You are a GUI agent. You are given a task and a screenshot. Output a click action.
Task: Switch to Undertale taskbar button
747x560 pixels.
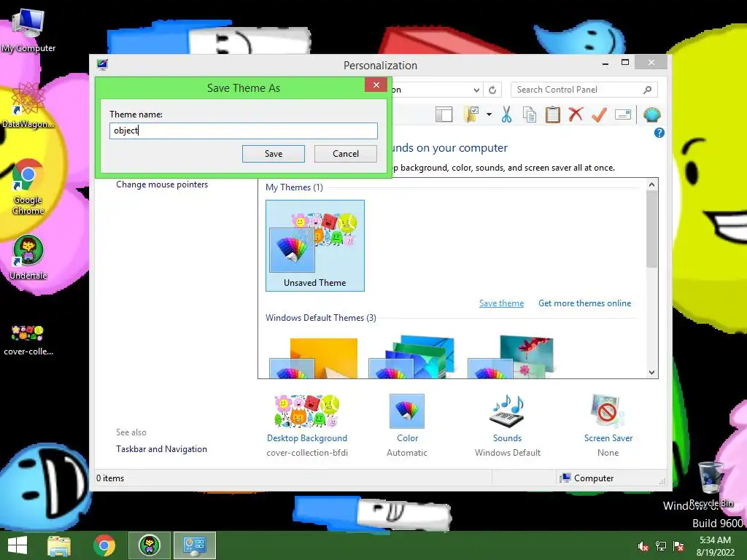(149, 545)
